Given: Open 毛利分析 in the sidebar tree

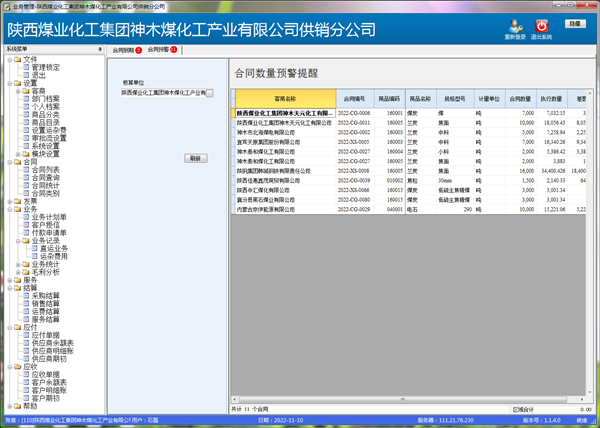Looking at the screenshot, I should 46,272.
